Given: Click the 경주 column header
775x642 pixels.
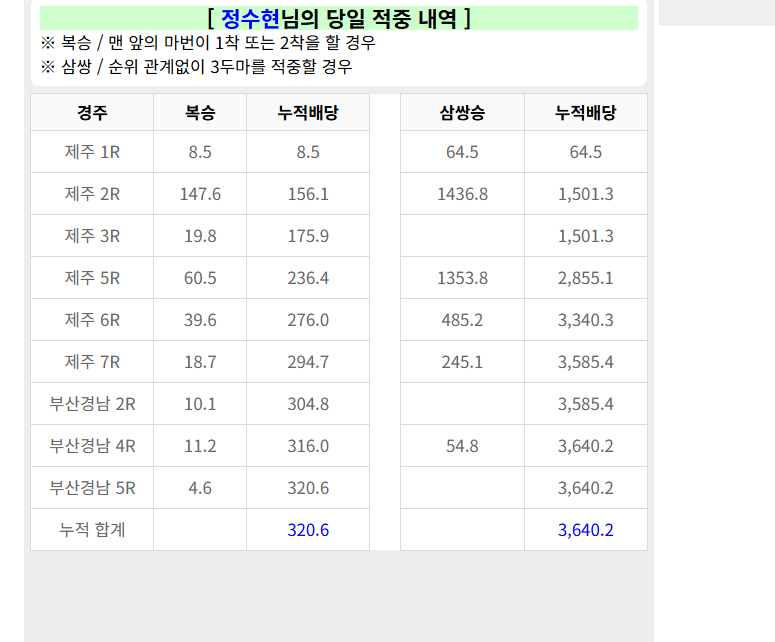Looking at the screenshot, I should pos(92,113).
